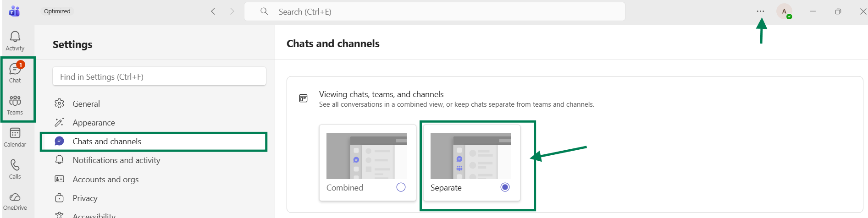Click the Chats and channels bubble icon
This screenshot has width=868, height=218.
[x=59, y=141]
